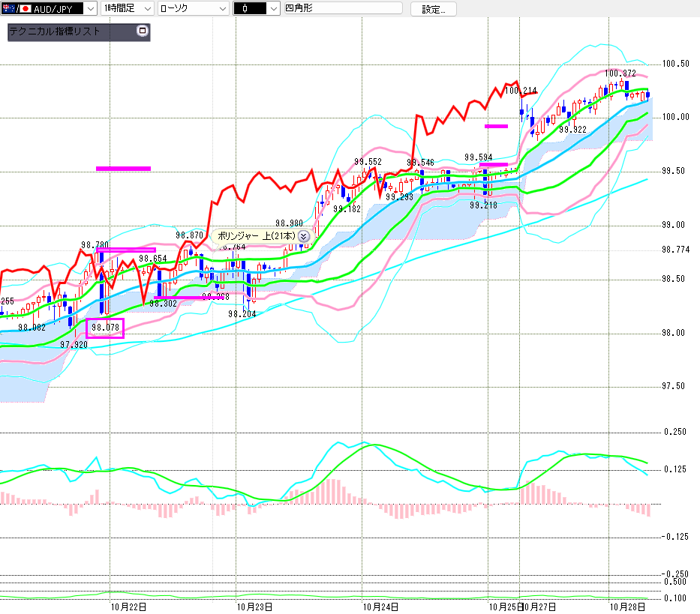Click the 10月23日 date label on time axis
The width and height of the screenshot is (700, 614).
[x=254, y=605]
